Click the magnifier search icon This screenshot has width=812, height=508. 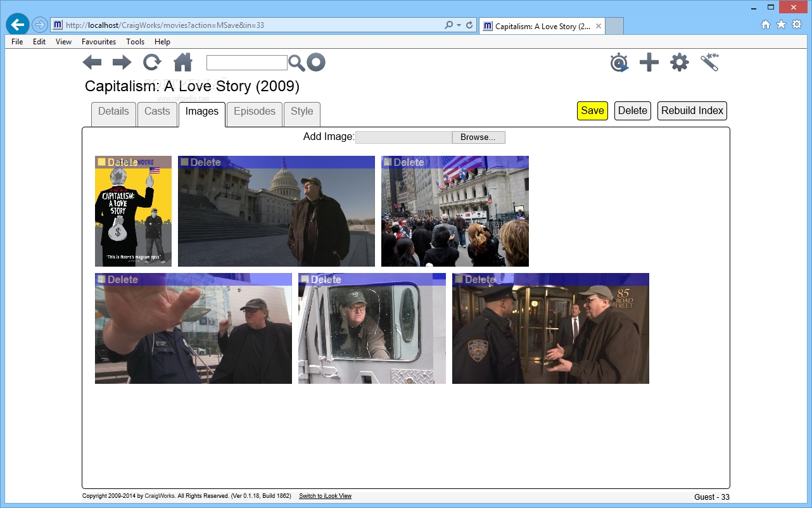click(x=296, y=63)
